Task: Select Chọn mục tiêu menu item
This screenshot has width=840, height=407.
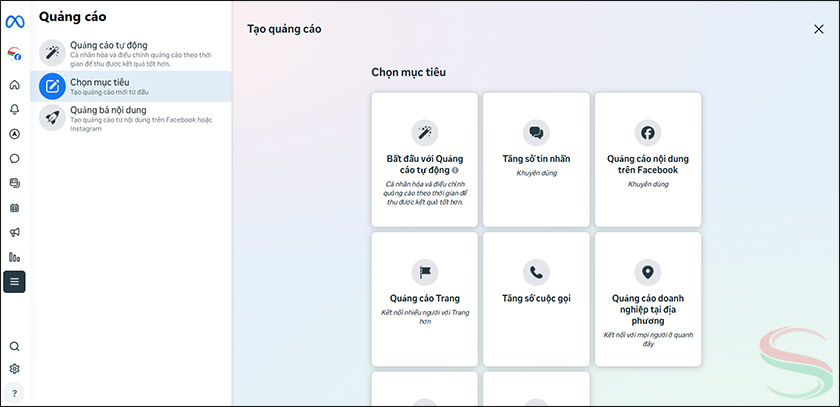Action: [x=131, y=86]
